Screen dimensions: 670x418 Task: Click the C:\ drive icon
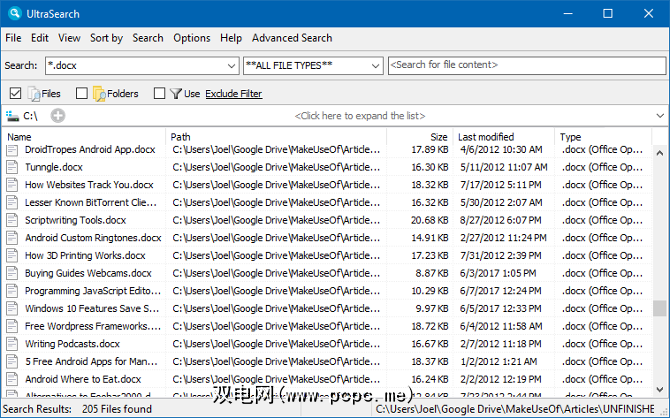13,116
